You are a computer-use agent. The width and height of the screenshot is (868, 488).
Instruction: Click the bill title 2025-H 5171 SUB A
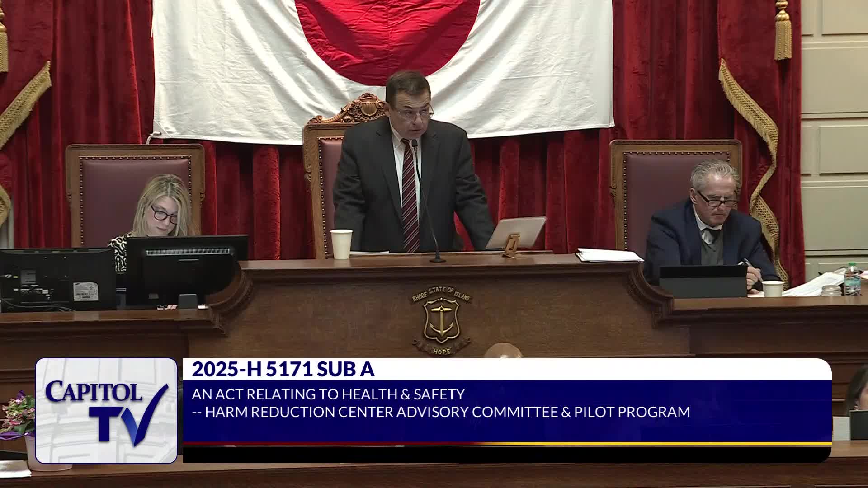tap(283, 370)
